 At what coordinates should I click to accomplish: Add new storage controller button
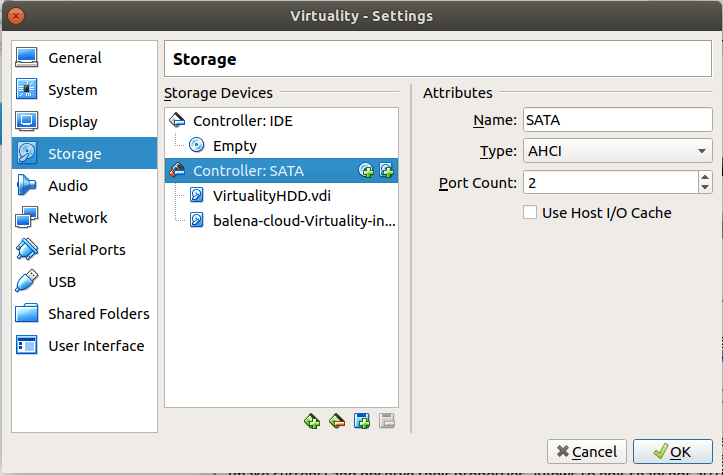tap(312, 421)
